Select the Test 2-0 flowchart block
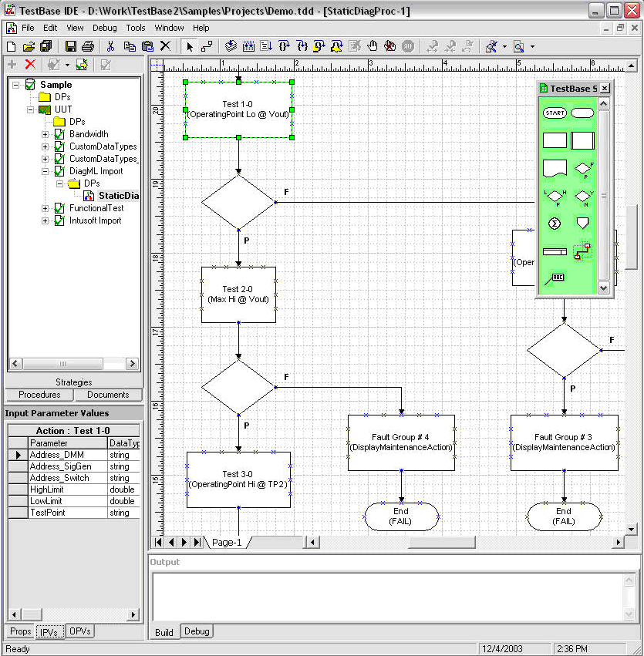Screen dimensions: 644x656 pyautogui.click(x=238, y=294)
